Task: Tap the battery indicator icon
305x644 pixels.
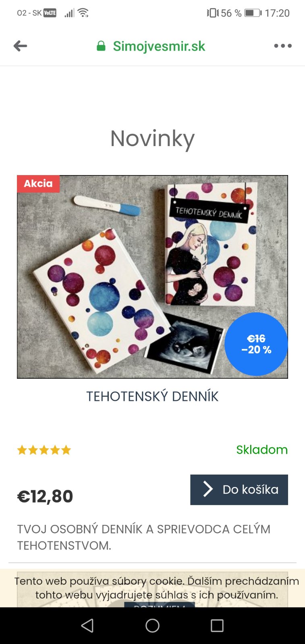Action: coord(253,13)
